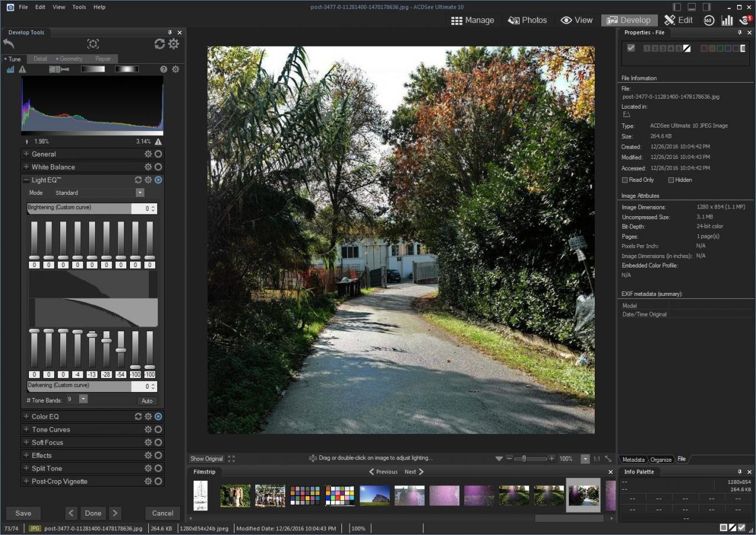Select the color checker thumbnail in Filmstrip
This screenshot has height=535, width=756.
(x=305, y=495)
